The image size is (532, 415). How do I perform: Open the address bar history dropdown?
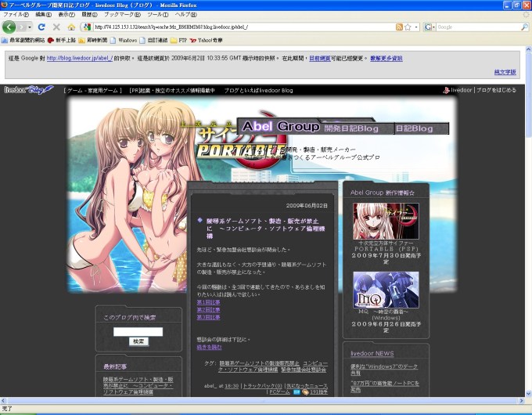416,27
